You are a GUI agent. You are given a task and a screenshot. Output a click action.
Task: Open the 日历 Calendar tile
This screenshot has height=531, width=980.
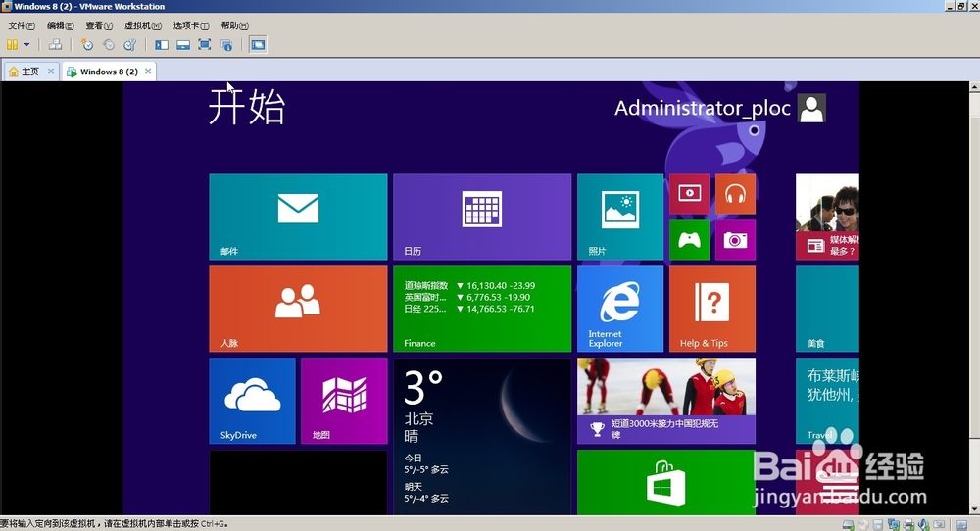click(482, 217)
